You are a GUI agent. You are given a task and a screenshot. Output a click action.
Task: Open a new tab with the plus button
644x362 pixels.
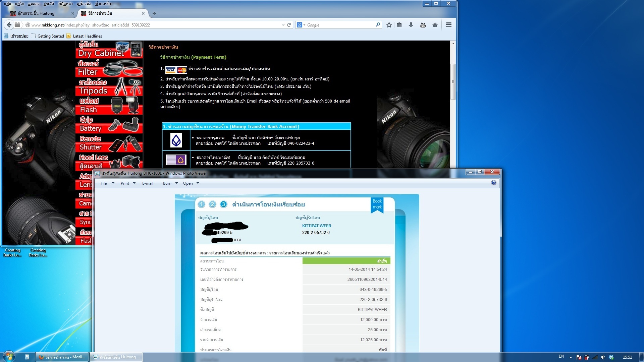154,13
